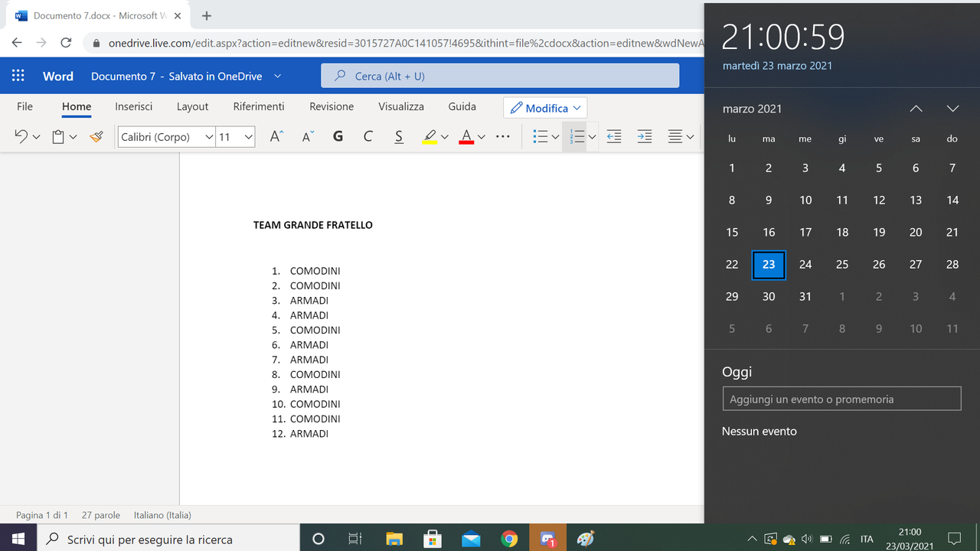Expand highlight color options arrow

click(x=445, y=137)
